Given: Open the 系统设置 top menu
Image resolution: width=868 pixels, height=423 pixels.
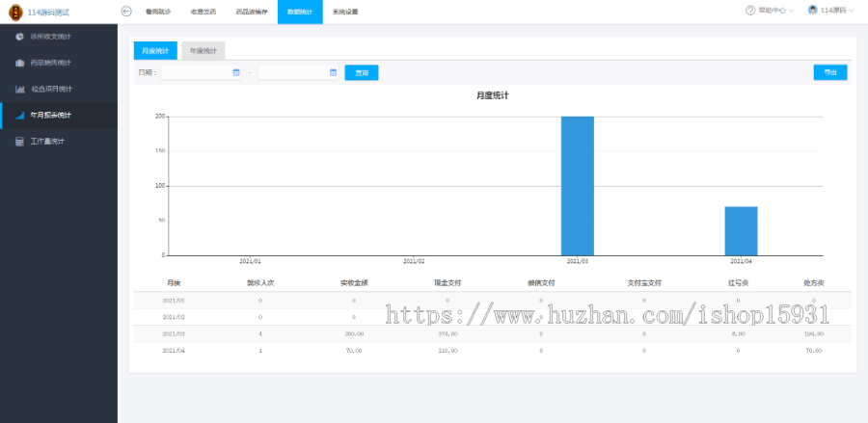Looking at the screenshot, I should point(344,12).
